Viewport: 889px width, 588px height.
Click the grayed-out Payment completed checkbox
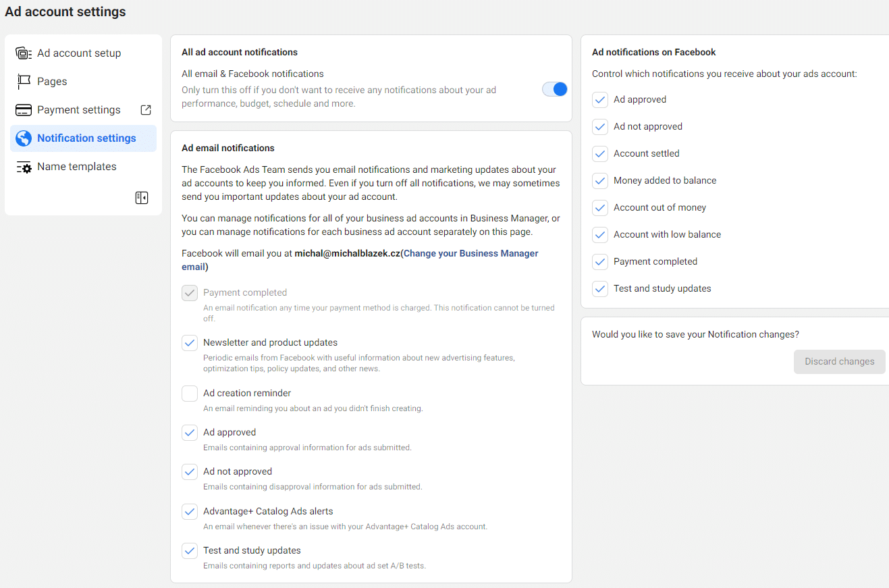(x=189, y=292)
